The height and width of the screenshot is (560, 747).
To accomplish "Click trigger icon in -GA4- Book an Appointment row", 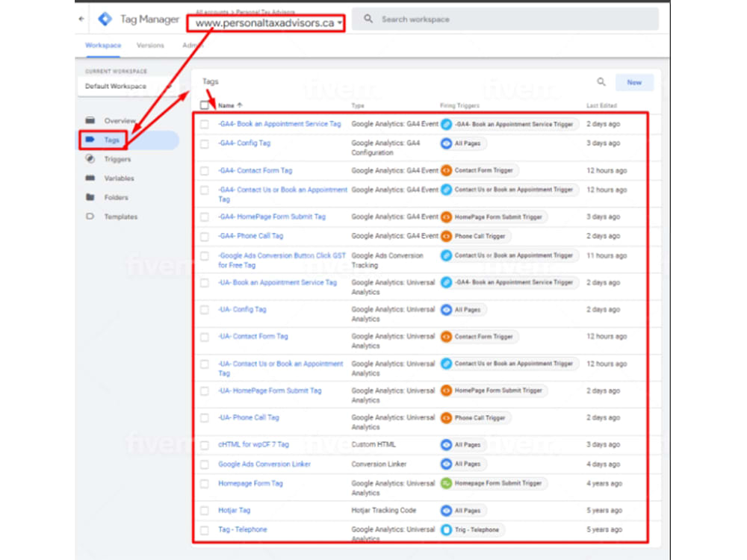I will tap(446, 124).
